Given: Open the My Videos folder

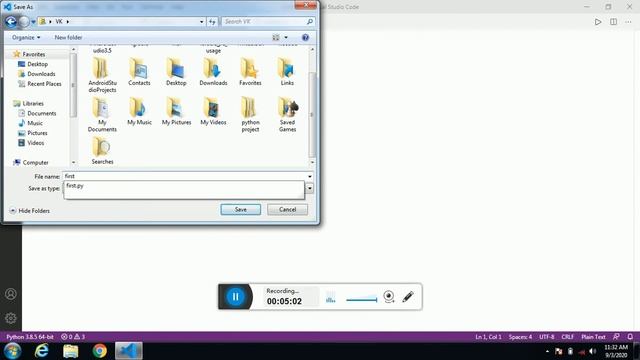Looking at the screenshot, I should (x=213, y=111).
